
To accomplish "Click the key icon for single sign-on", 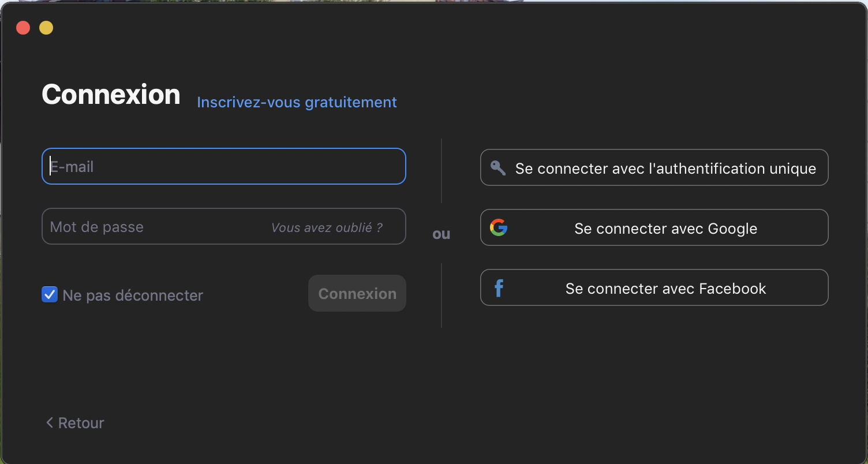I will tap(497, 168).
